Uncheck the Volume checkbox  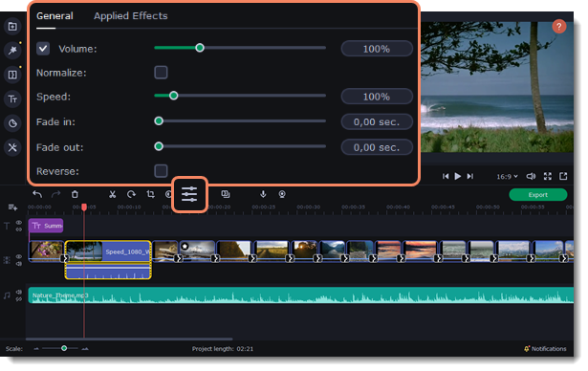(x=43, y=49)
